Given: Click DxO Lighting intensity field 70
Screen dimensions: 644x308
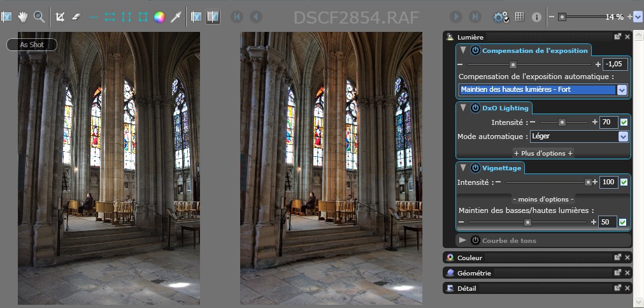Looking at the screenshot, I should (609, 122).
